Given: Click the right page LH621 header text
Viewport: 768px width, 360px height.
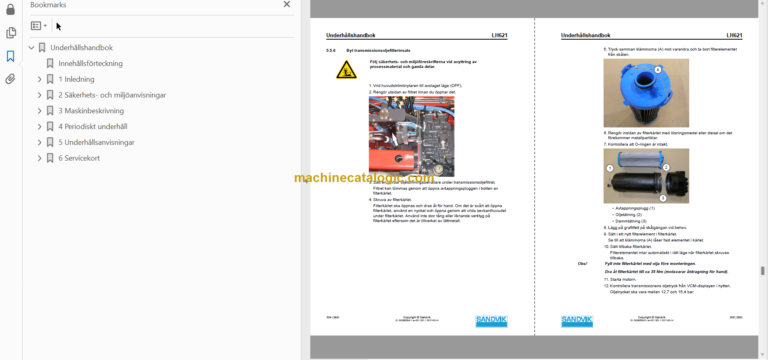Looking at the screenshot, I should 734,35.
